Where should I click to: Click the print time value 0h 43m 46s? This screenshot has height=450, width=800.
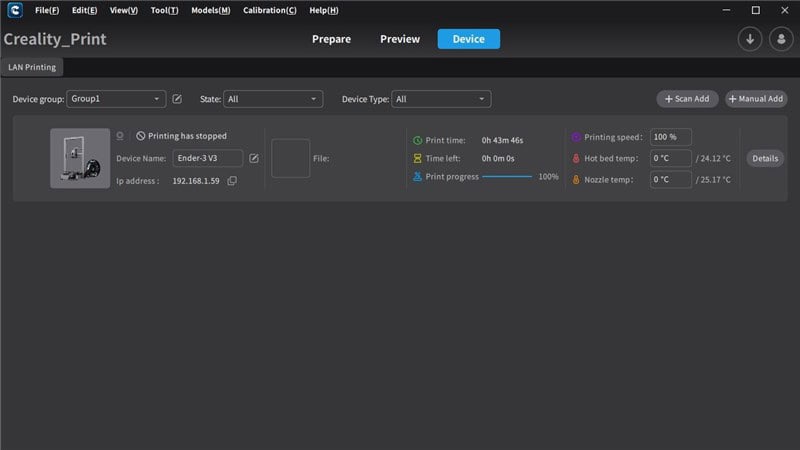502,140
